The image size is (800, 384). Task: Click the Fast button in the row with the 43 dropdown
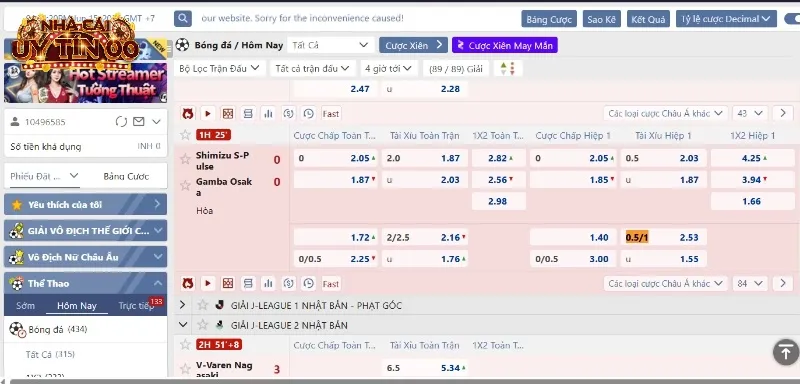point(331,113)
